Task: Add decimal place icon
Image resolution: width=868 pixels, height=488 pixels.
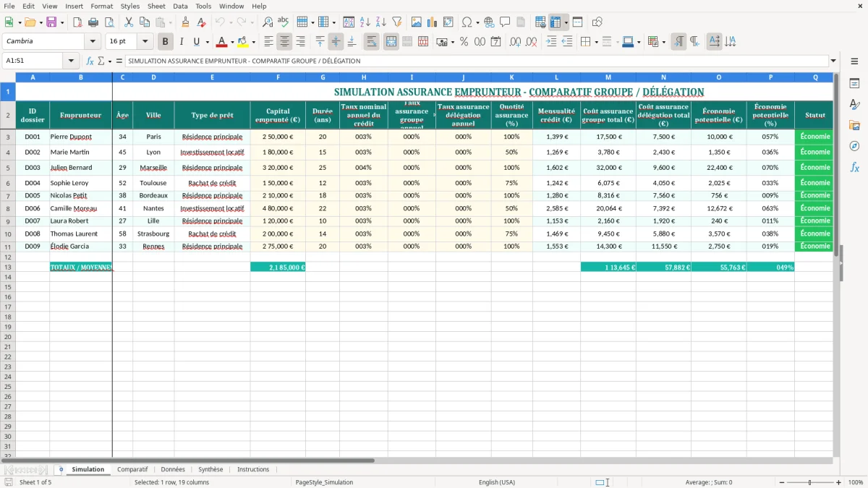Action: (516, 42)
